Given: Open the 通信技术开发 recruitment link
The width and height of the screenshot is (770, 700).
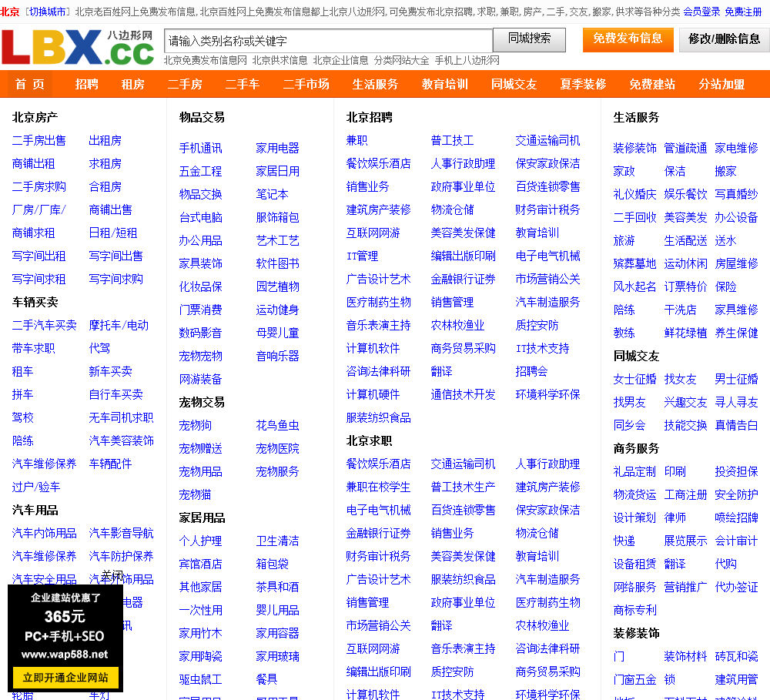Looking at the screenshot, I should 463,394.
